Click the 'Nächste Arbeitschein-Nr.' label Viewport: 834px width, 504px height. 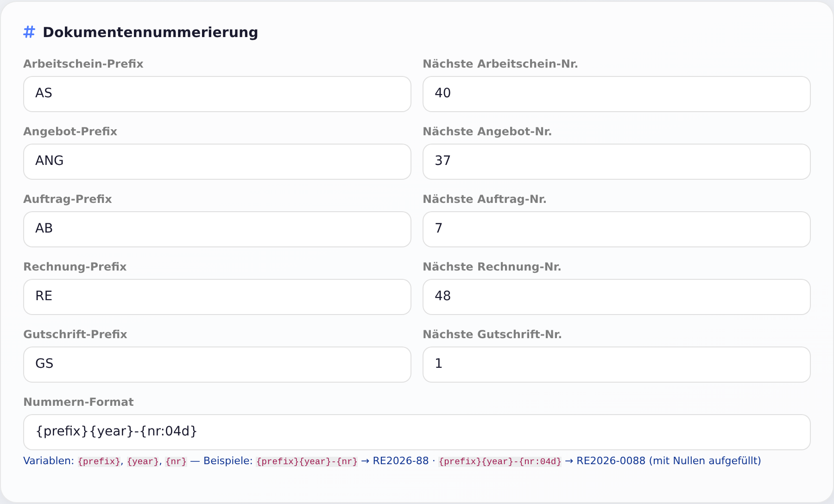tap(500, 64)
